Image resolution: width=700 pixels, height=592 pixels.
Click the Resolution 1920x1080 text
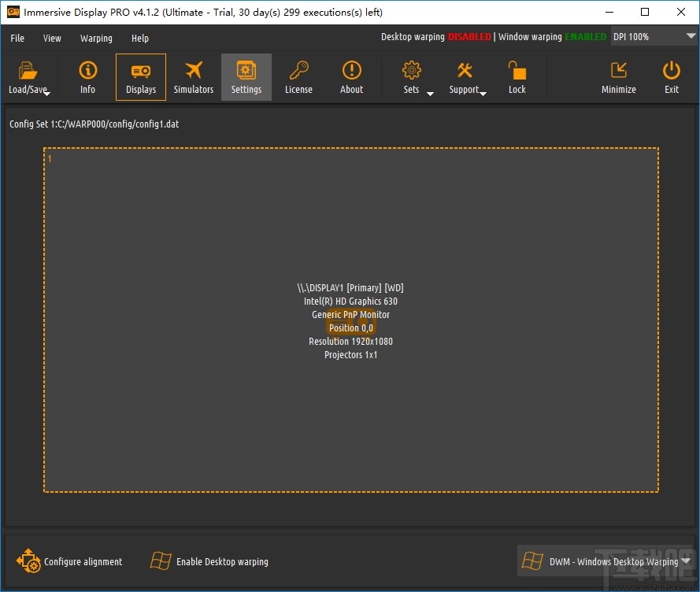click(x=351, y=342)
